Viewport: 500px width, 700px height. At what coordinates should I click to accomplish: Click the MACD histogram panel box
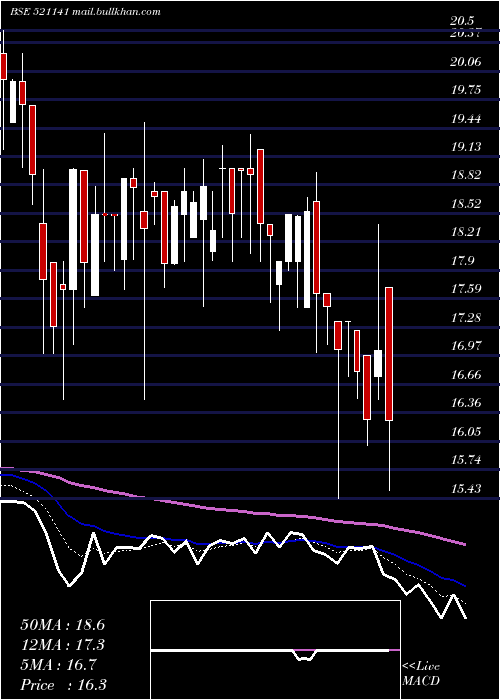275,650
